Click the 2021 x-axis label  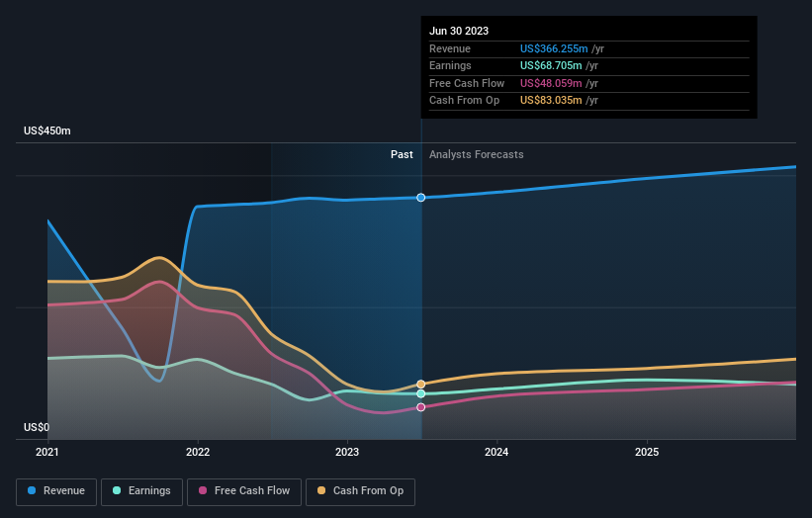(x=47, y=453)
